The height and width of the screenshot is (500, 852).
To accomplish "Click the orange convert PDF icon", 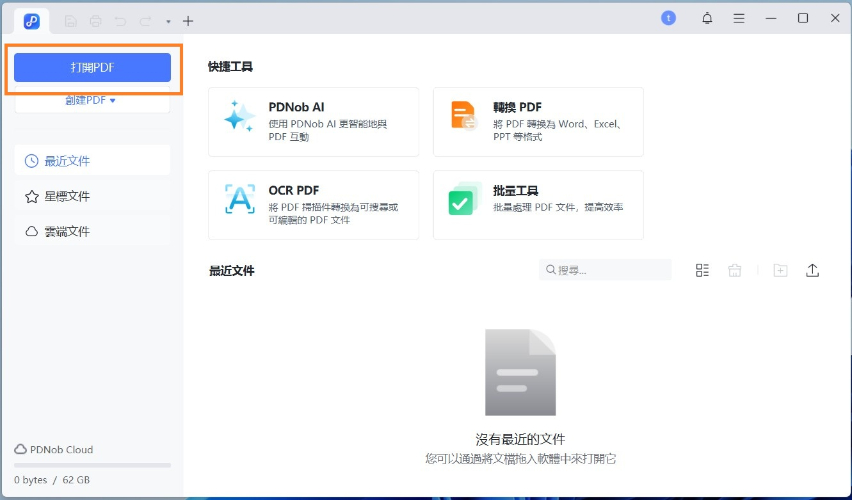I will [464, 116].
